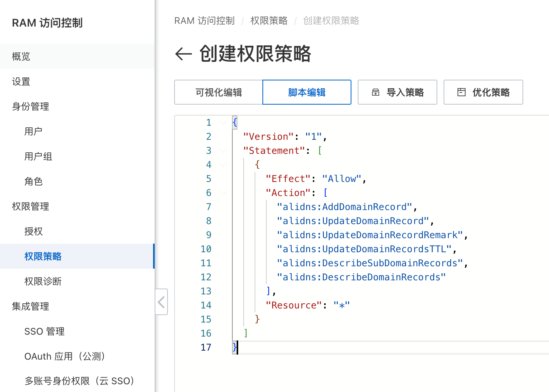549x392 pixels.
Task: Click the RAM 访问控制 sidebar title
Action: pos(47,23)
